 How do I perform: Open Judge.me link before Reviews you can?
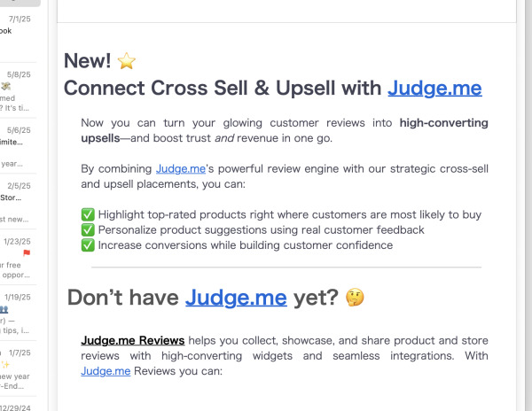[x=106, y=371]
